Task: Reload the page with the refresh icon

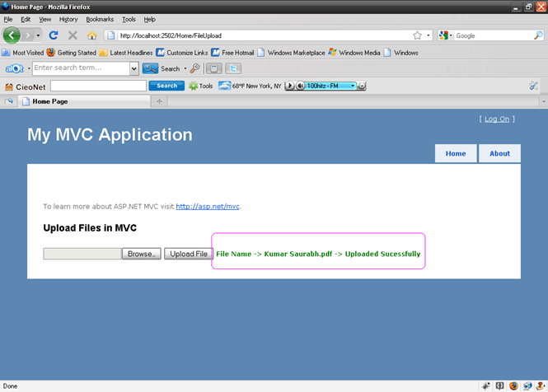Action: 54,35
